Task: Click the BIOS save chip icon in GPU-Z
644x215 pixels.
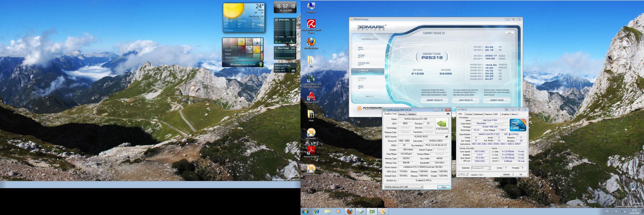Action: (x=447, y=137)
